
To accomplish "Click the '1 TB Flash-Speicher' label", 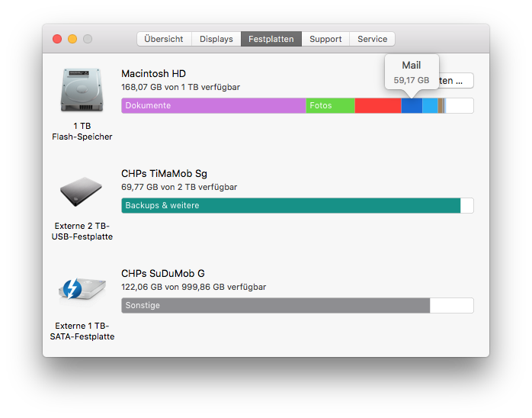I will (x=82, y=131).
